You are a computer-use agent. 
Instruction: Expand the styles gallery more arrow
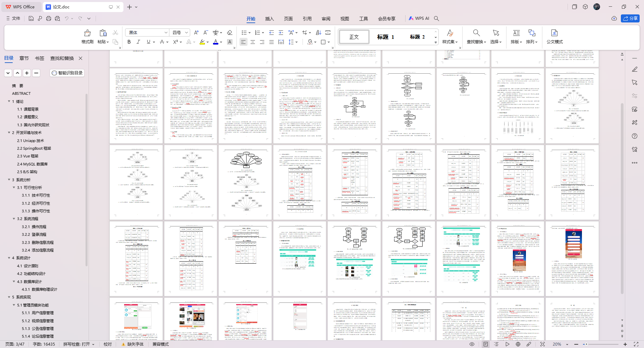(435, 43)
